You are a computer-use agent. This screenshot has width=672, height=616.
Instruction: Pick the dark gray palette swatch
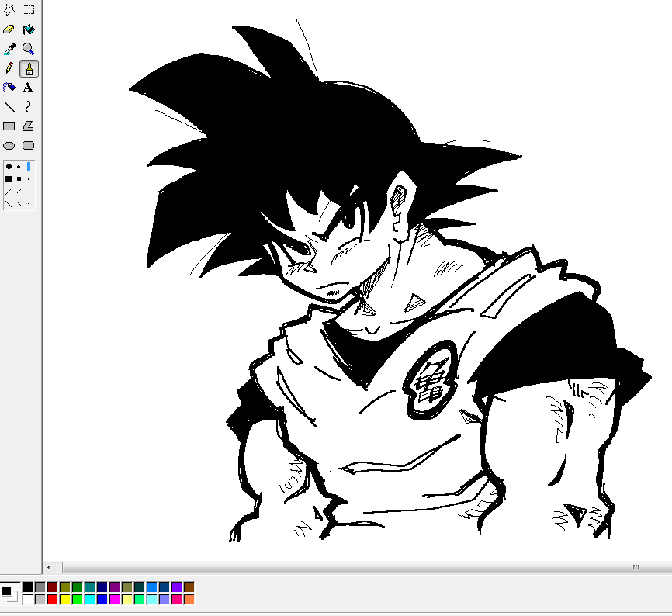[40, 587]
